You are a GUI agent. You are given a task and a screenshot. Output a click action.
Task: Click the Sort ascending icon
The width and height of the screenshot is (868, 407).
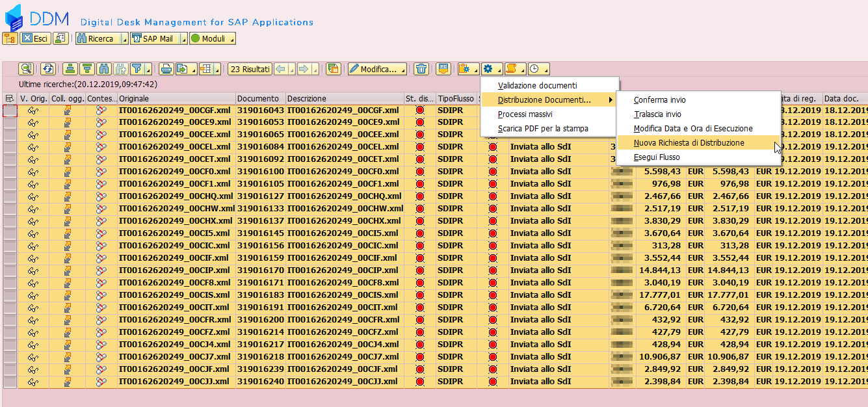(x=70, y=69)
